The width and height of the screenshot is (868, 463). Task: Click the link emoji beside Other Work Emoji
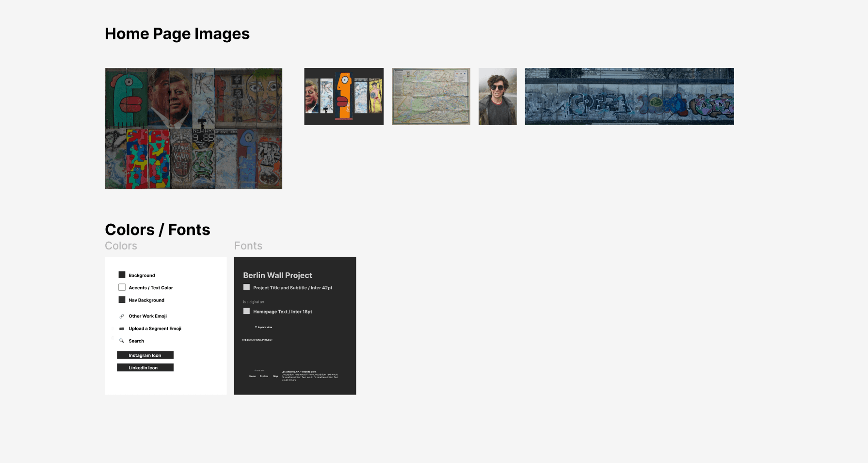(x=122, y=316)
